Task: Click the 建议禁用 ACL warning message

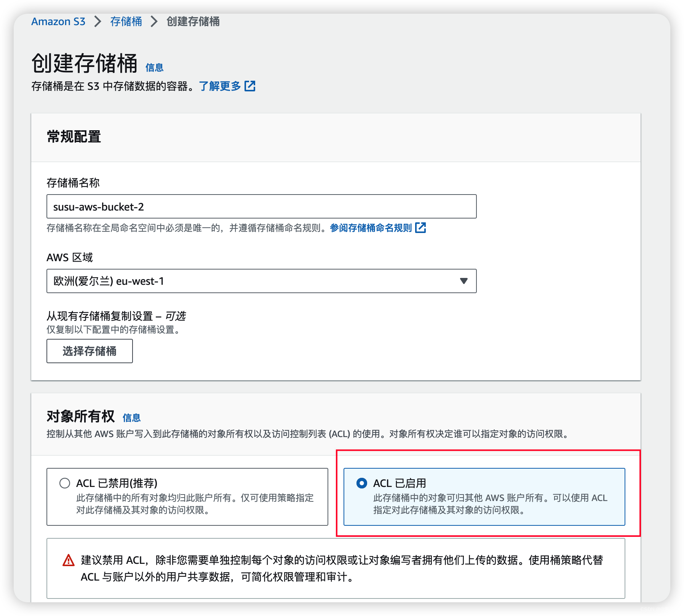Action: (x=342, y=568)
